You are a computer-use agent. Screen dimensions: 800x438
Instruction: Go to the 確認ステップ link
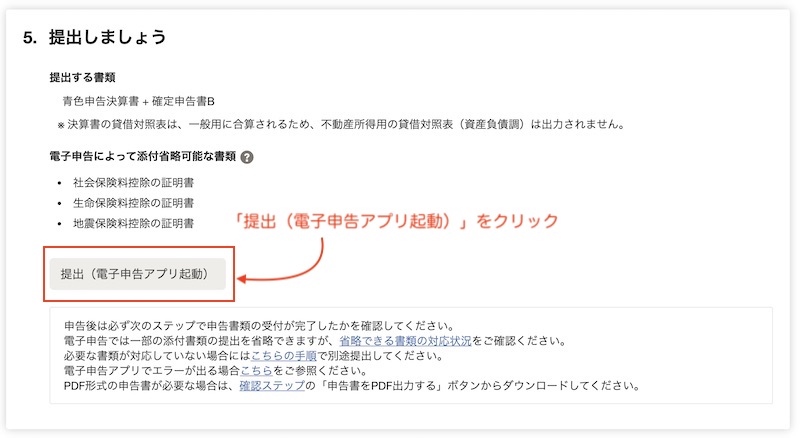(x=272, y=385)
